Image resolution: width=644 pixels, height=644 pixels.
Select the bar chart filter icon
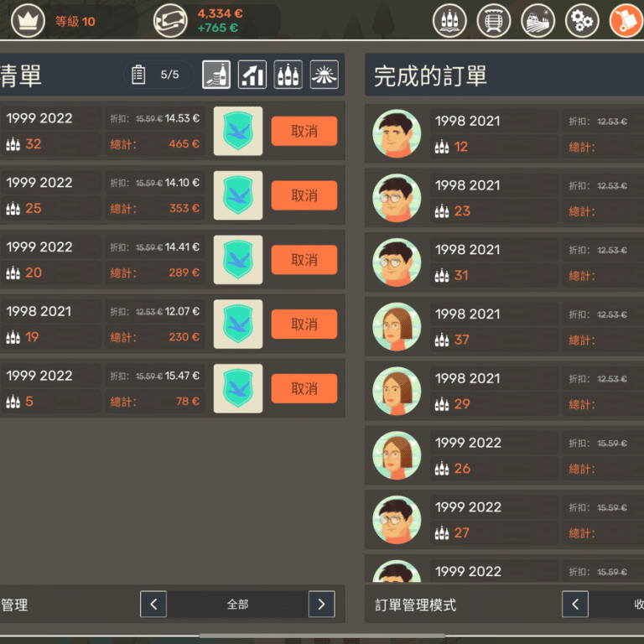click(x=252, y=75)
